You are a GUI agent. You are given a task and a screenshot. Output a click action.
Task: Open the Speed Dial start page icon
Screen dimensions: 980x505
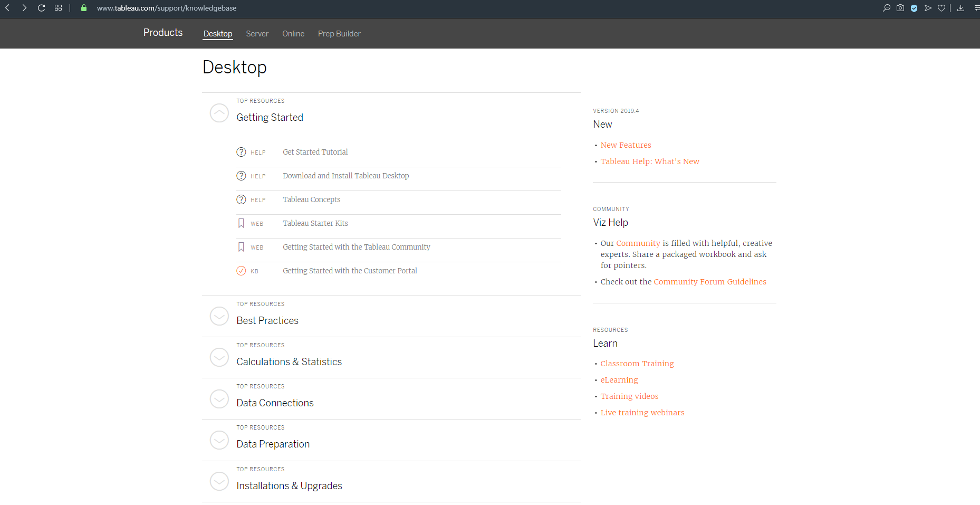click(58, 8)
